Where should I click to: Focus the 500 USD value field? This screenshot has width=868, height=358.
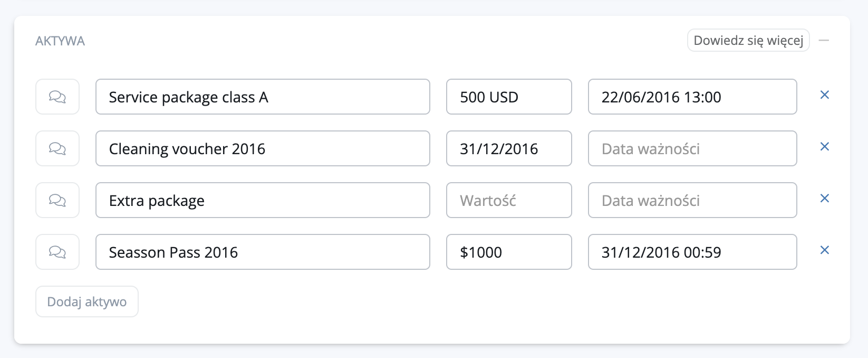[x=509, y=97]
